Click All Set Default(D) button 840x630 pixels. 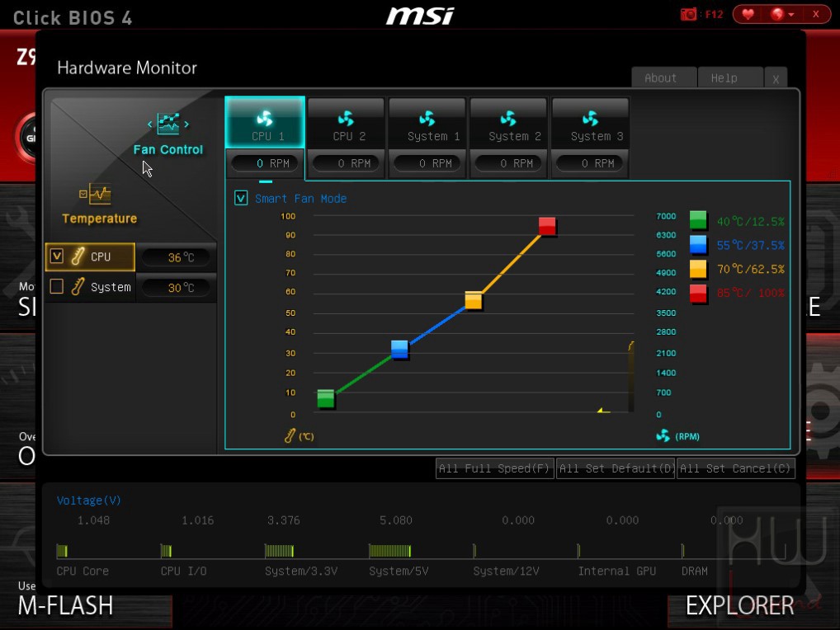[x=616, y=468]
